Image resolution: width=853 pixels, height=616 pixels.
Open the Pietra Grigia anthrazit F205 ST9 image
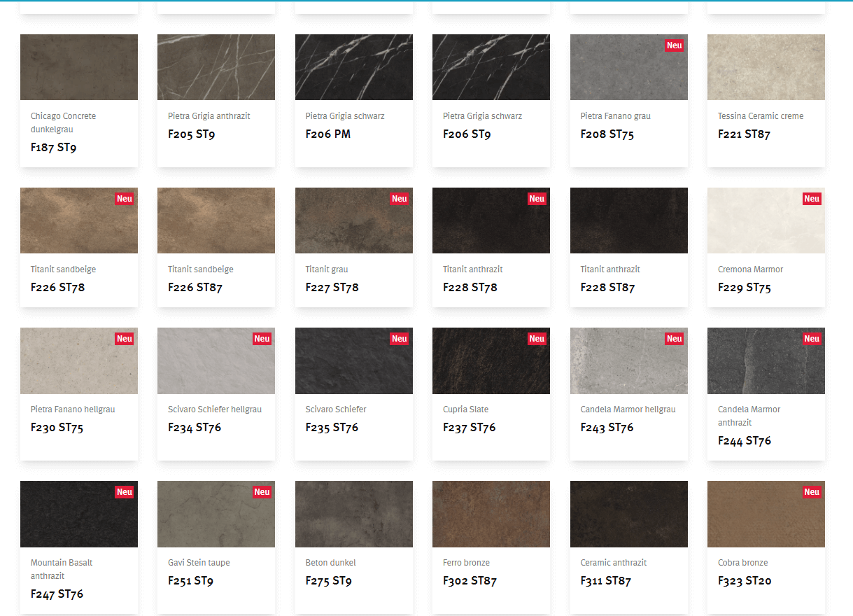(x=216, y=67)
